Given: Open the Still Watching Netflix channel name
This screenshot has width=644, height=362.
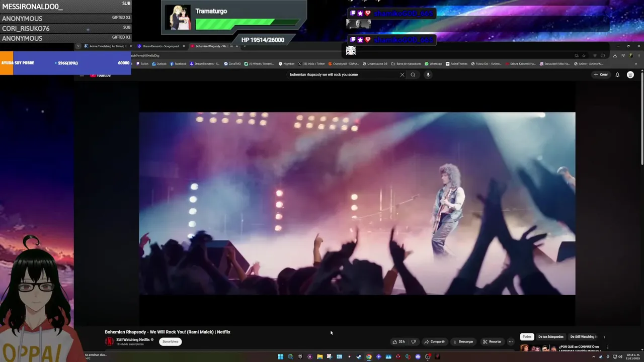Looking at the screenshot, I should click(133, 339).
